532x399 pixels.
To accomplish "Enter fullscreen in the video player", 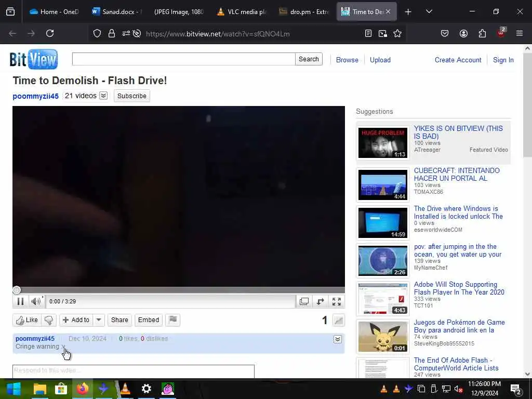I will click(337, 301).
